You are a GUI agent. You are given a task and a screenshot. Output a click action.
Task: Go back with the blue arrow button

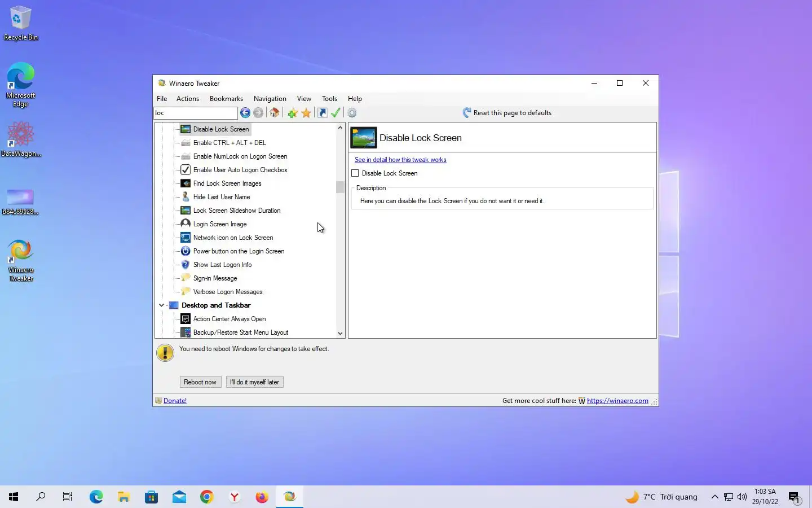pyautogui.click(x=245, y=113)
